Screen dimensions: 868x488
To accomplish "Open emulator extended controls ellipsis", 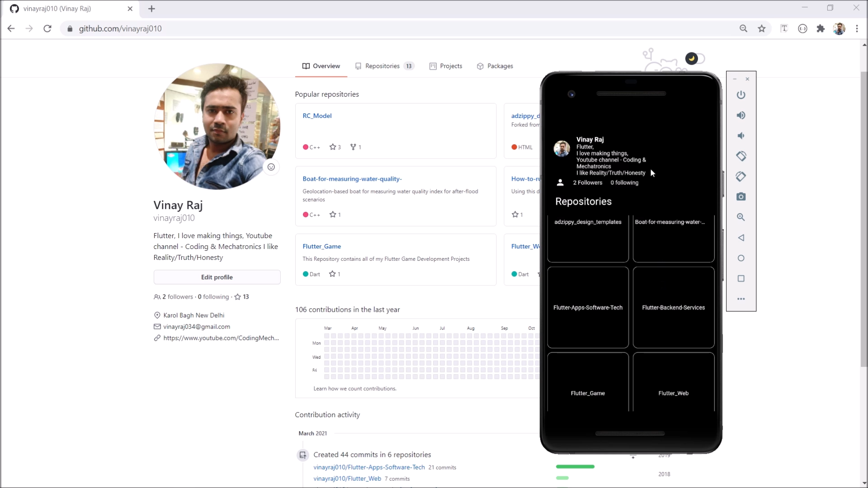I will [x=741, y=299].
